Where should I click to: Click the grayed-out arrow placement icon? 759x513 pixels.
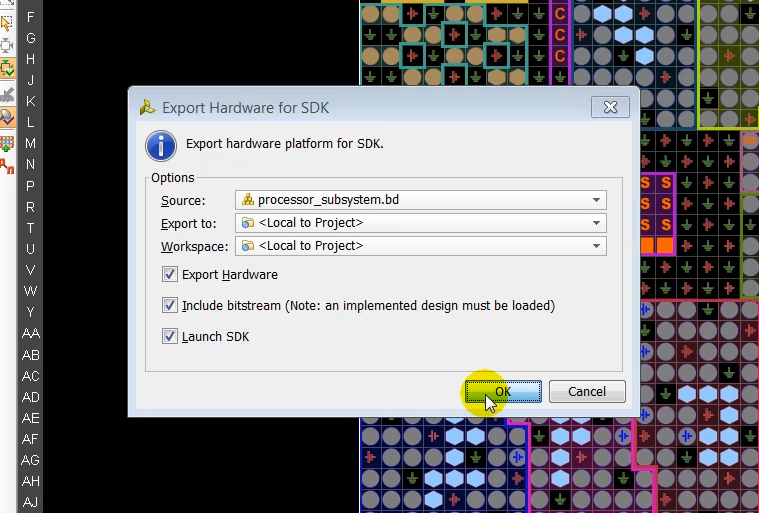coord(7,95)
